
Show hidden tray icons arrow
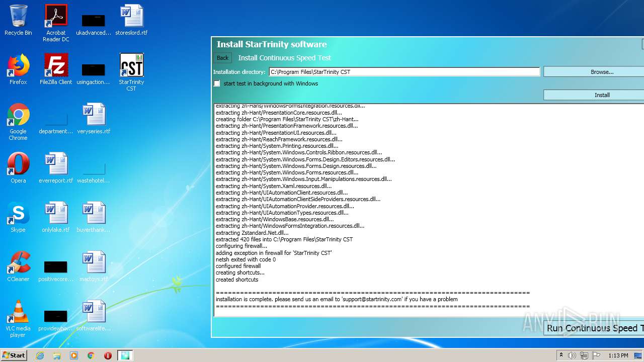click(561, 355)
